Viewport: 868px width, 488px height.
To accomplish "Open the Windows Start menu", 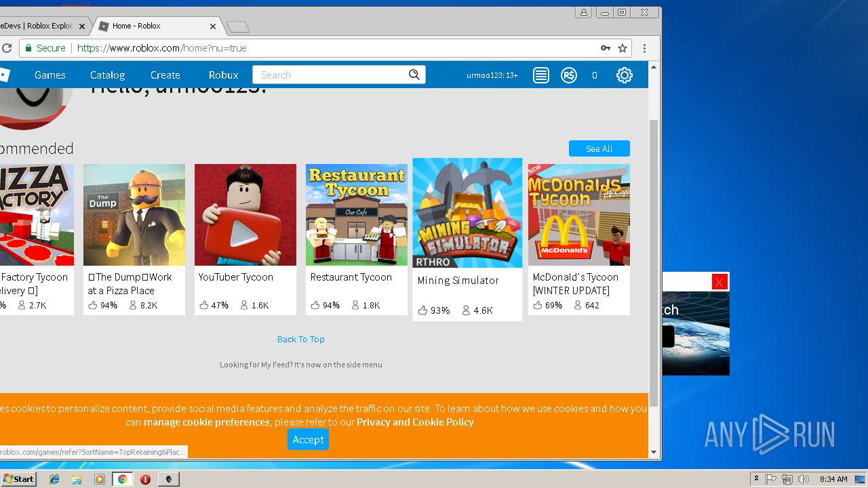I will pyautogui.click(x=18, y=479).
